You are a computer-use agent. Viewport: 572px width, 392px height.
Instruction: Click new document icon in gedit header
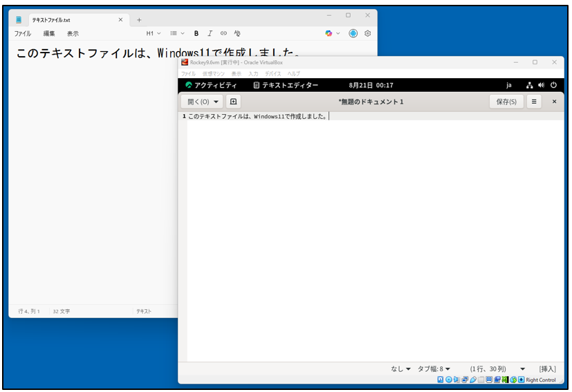click(x=233, y=102)
